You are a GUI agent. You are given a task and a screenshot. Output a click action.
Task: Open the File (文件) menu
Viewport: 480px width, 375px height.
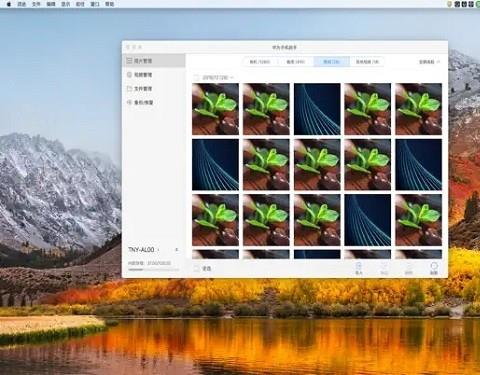(x=36, y=4)
